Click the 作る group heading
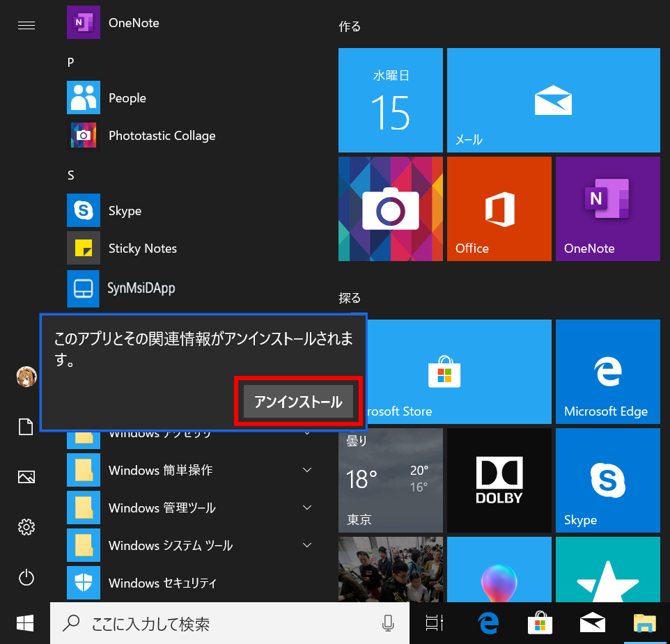The height and width of the screenshot is (644, 670). (350, 26)
